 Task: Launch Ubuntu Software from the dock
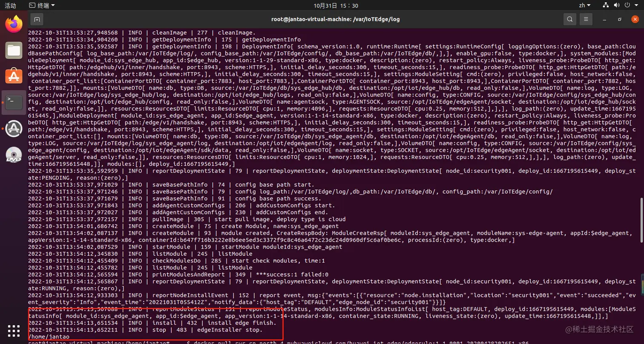[14, 76]
